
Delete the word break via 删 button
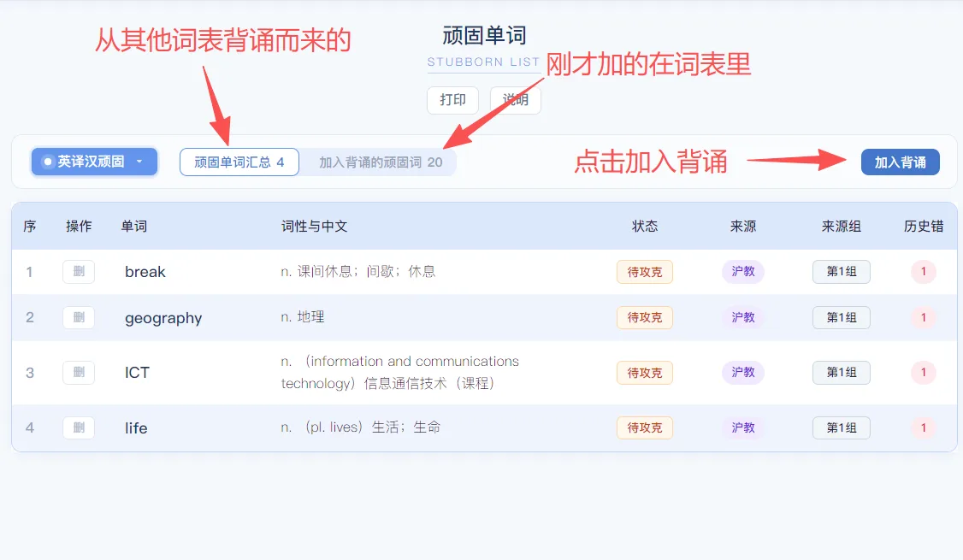79,271
